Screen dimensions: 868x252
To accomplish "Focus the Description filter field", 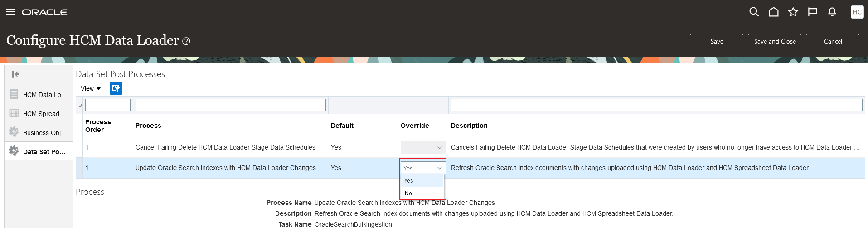I will 656,105.
